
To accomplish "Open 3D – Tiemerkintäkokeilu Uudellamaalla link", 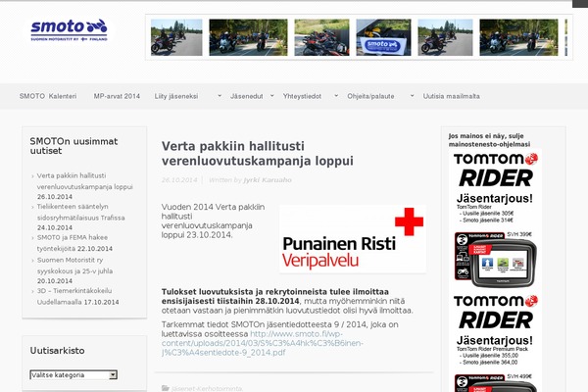I will [74, 296].
